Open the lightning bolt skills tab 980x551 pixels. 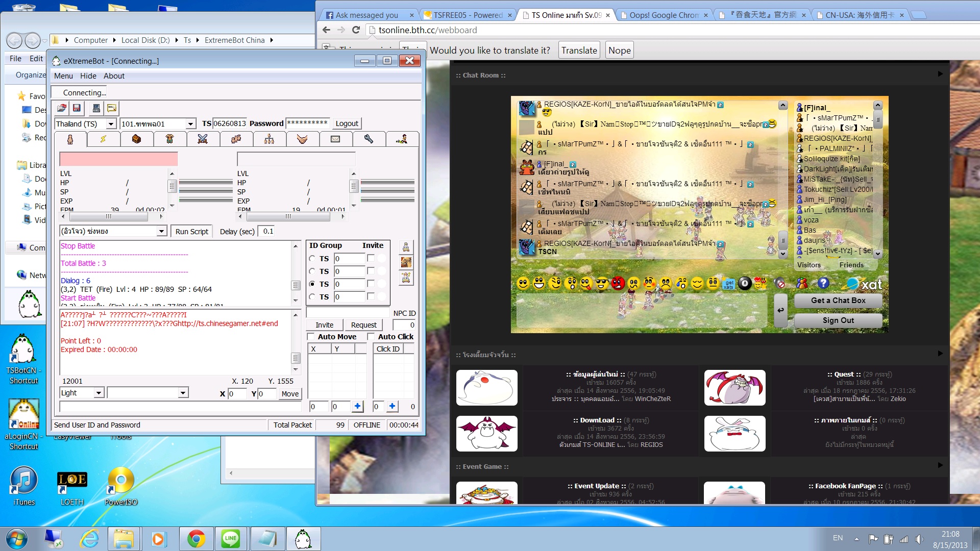103,139
